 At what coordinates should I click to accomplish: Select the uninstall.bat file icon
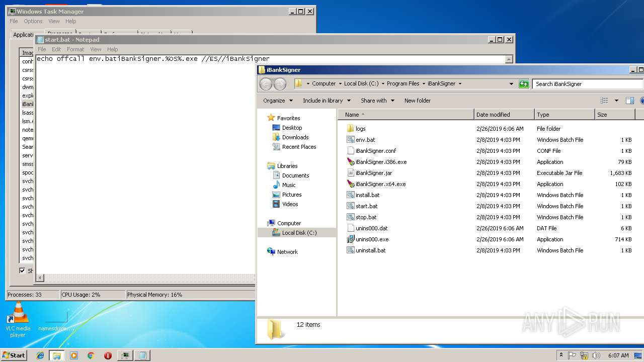coord(351,250)
